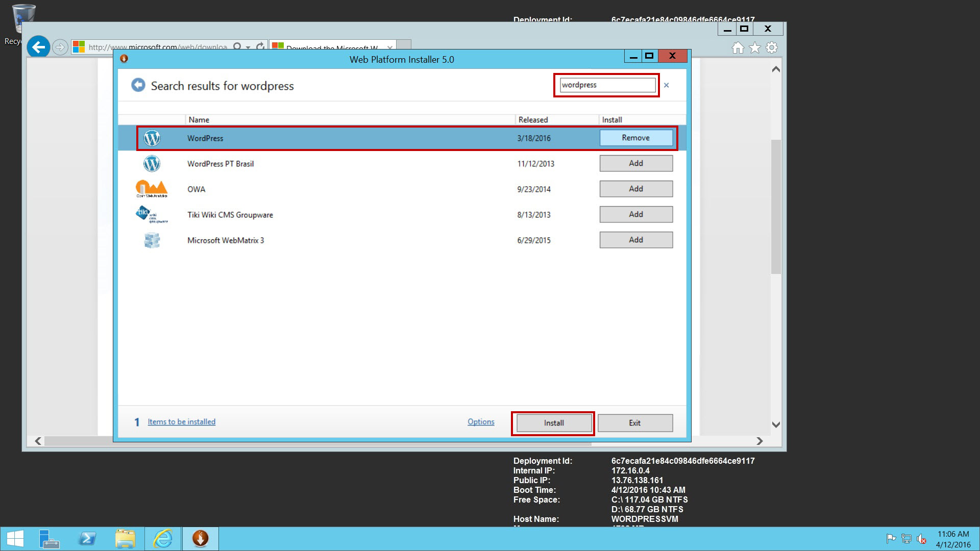Click Remove for WordPress
980x551 pixels.
pos(636,138)
